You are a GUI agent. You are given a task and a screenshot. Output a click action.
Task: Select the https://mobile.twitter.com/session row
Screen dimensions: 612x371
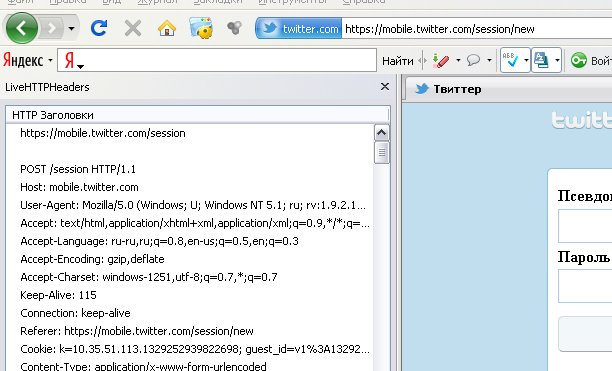tap(103, 133)
